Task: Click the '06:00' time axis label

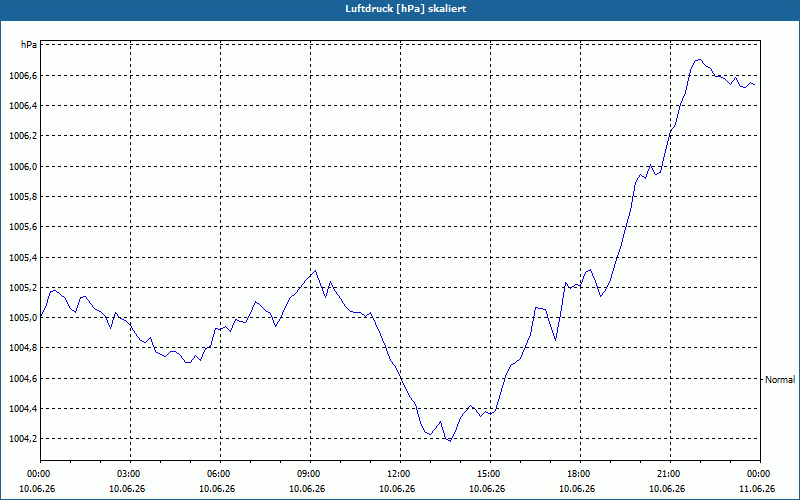Action: 217,474
